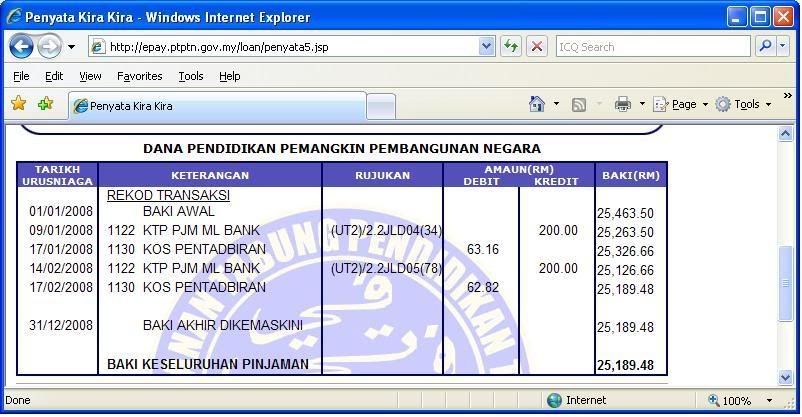
Task: Click the empty new tab button
Action: [380, 106]
